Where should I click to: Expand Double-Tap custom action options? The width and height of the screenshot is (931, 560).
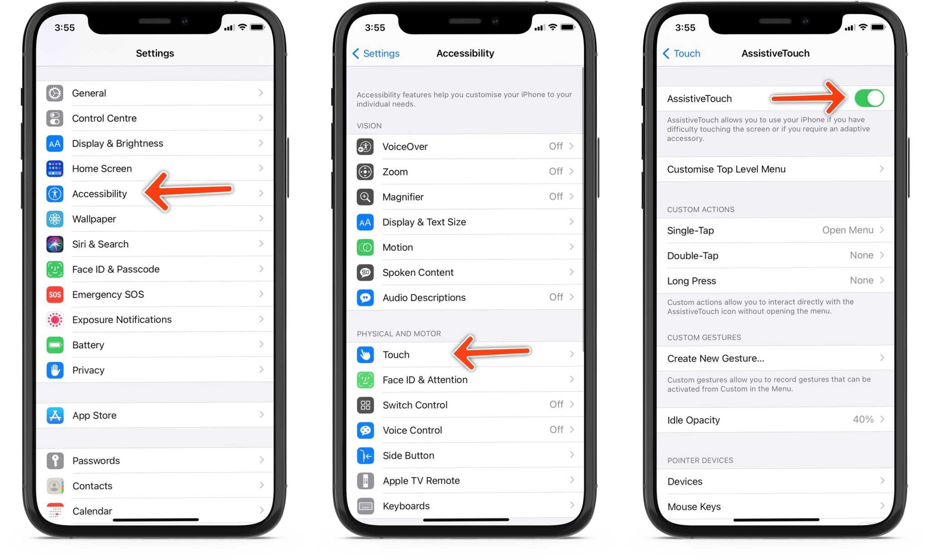[x=775, y=255]
